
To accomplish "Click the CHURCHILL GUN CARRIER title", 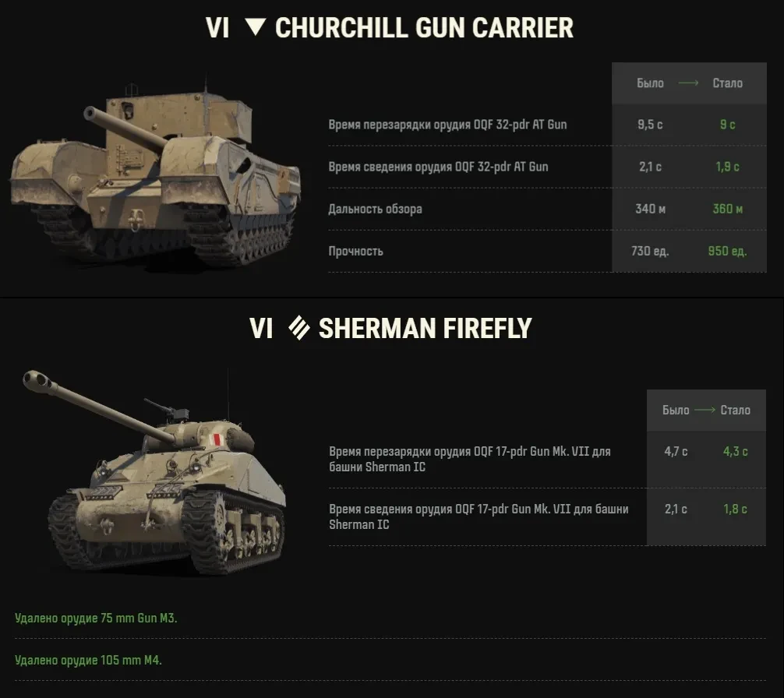I will (424, 28).
